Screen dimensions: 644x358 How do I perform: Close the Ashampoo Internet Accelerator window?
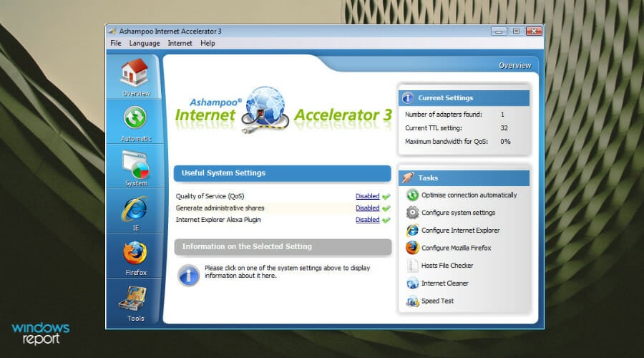tap(534, 32)
